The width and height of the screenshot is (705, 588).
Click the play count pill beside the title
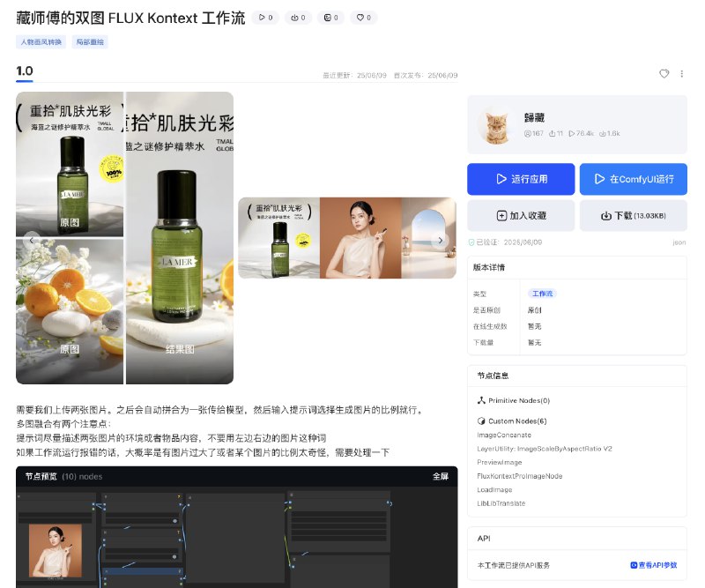(266, 18)
